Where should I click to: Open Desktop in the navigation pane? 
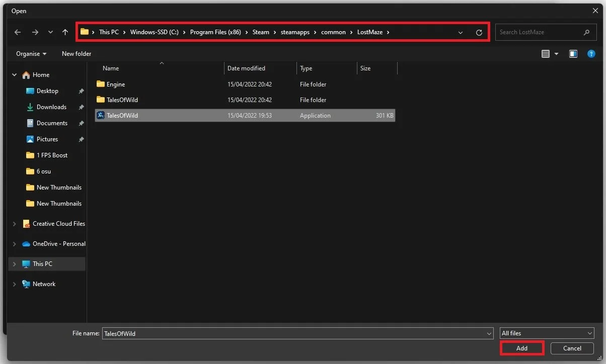[47, 91]
